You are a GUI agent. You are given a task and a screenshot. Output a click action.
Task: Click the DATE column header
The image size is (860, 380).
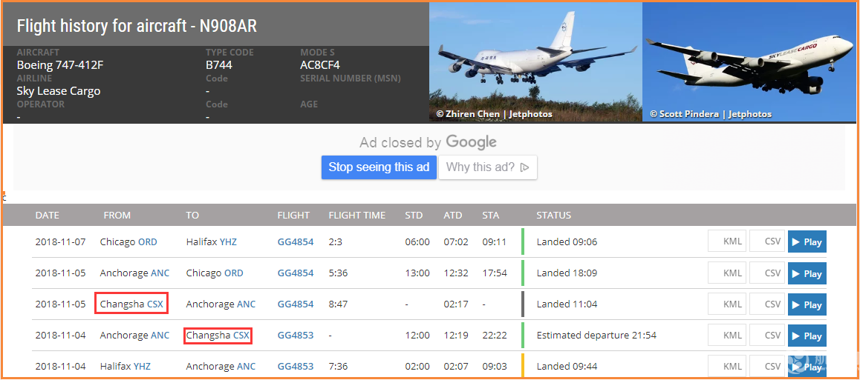tap(47, 215)
